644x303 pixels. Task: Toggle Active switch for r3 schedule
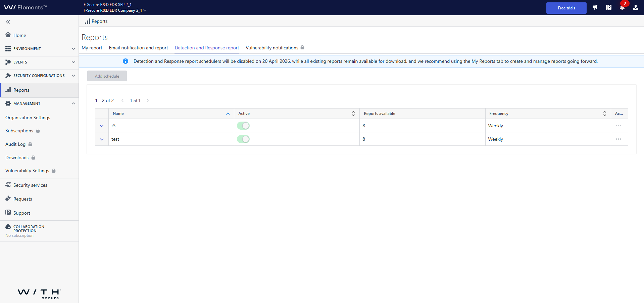point(243,126)
